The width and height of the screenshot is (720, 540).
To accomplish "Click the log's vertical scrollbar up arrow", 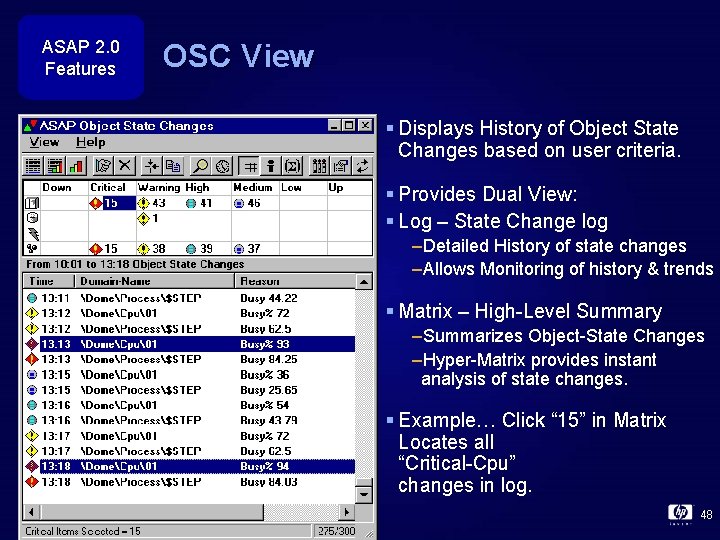I will click(364, 281).
